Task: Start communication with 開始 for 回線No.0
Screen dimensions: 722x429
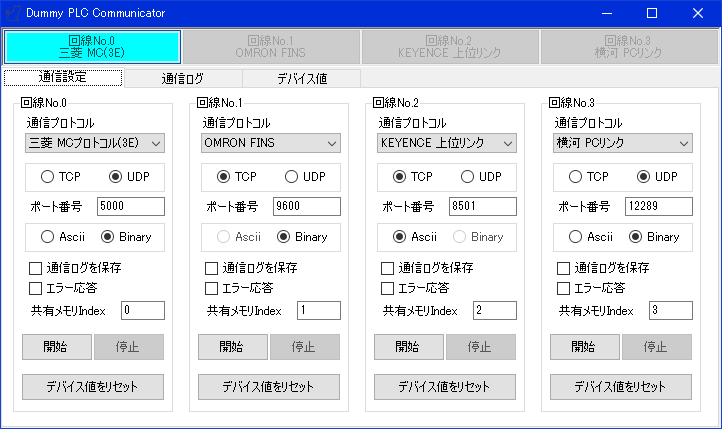Action: tap(57, 347)
